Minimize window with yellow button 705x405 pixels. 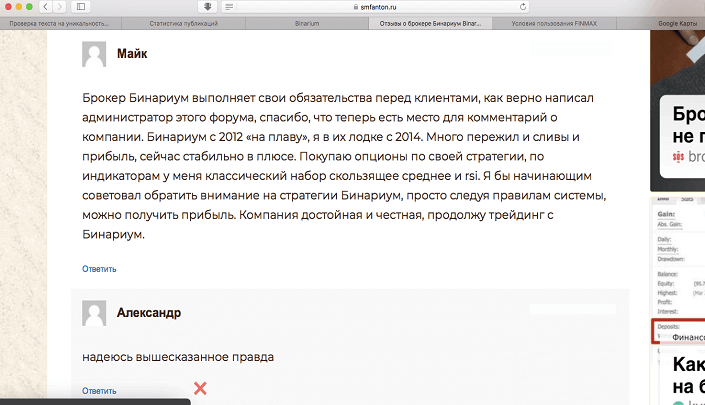point(18,7)
